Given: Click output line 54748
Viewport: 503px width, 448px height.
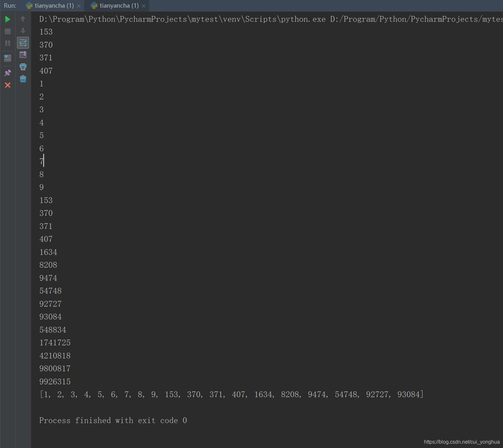Looking at the screenshot, I should click(51, 291).
